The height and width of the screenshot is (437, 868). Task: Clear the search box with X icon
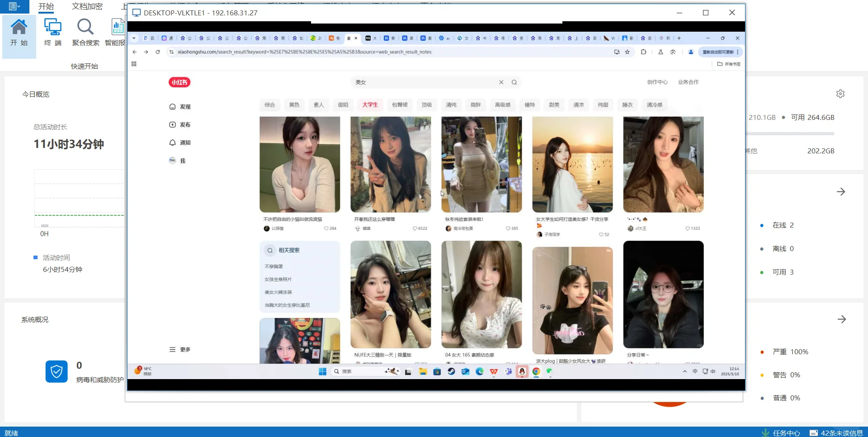point(501,82)
